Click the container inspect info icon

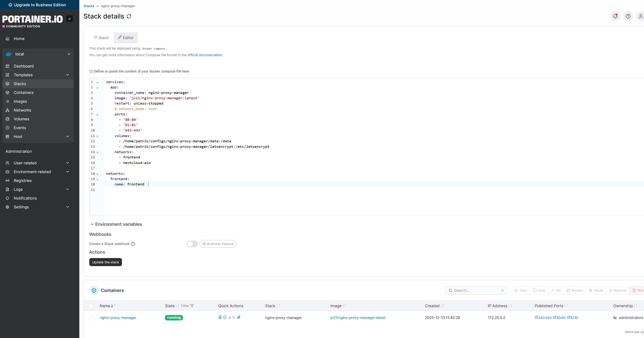pos(225,317)
